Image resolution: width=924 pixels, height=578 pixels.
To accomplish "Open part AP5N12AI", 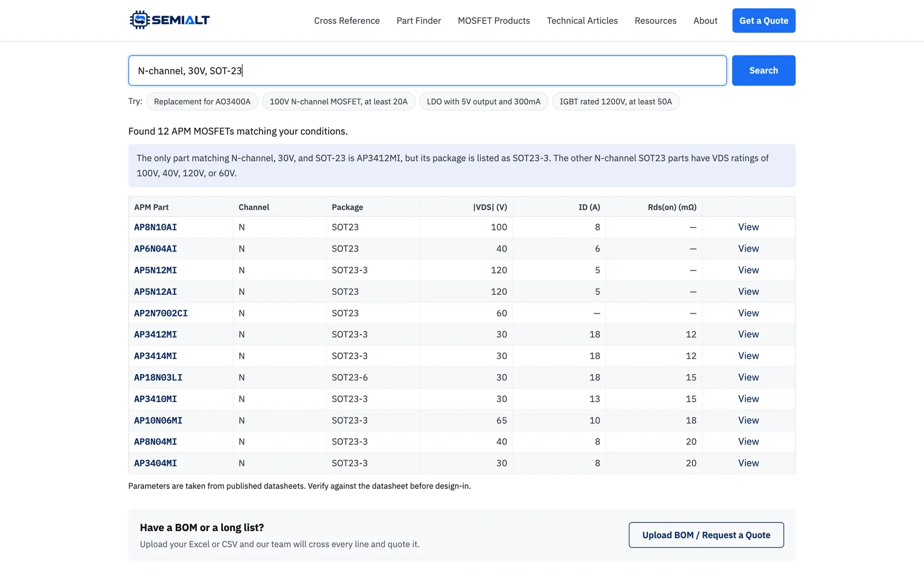I will click(155, 292).
